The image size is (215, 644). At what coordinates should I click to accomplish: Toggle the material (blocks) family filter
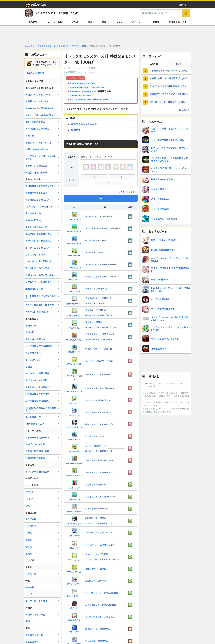(x=101, y=167)
